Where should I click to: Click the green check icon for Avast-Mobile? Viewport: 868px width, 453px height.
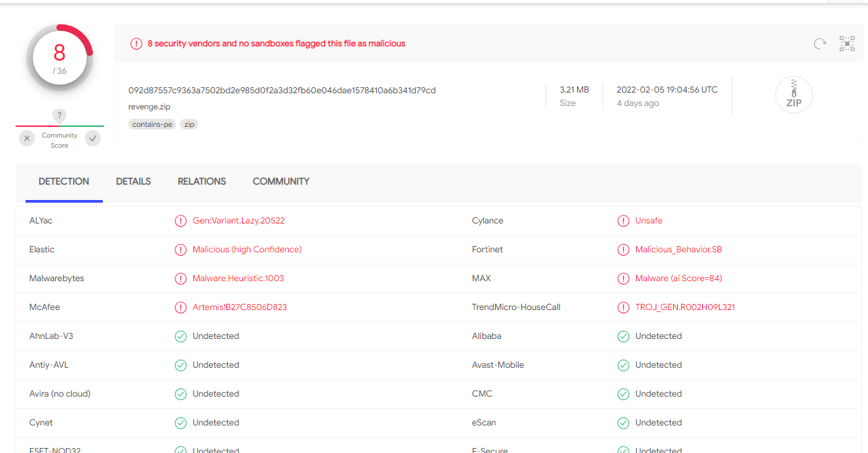click(623, 365)
